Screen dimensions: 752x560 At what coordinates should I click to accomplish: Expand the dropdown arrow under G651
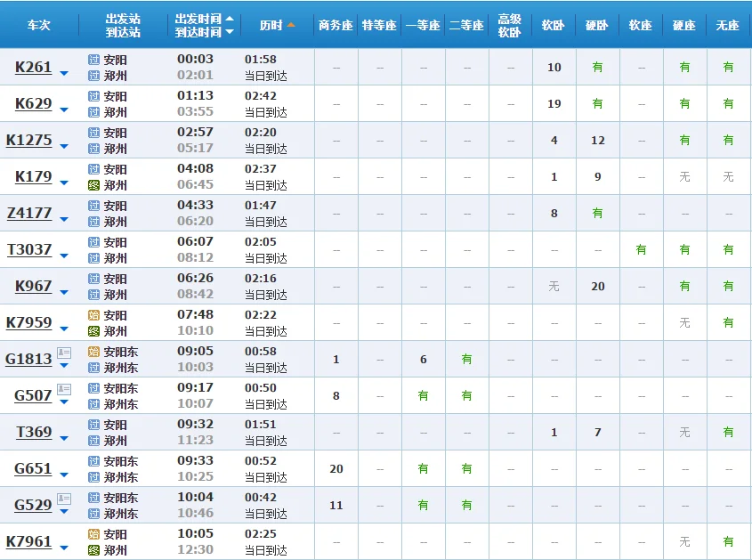pos(63,473)
